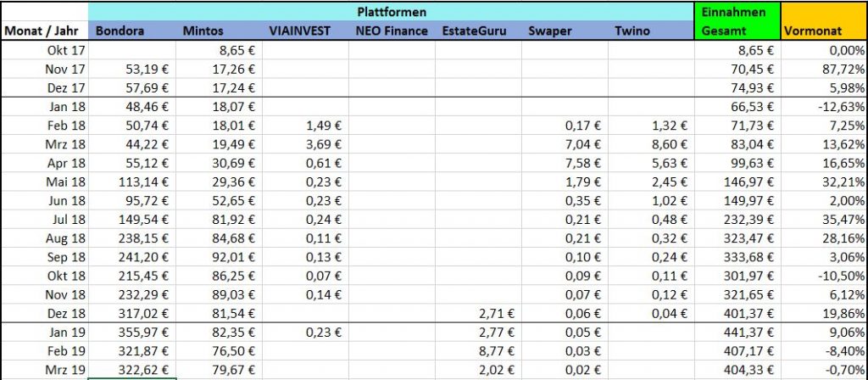Viewport: 868px width, 380px height.
Task: Click Vormonat cell -8,40% for Feb 19
Action: (x=824, y=351)
